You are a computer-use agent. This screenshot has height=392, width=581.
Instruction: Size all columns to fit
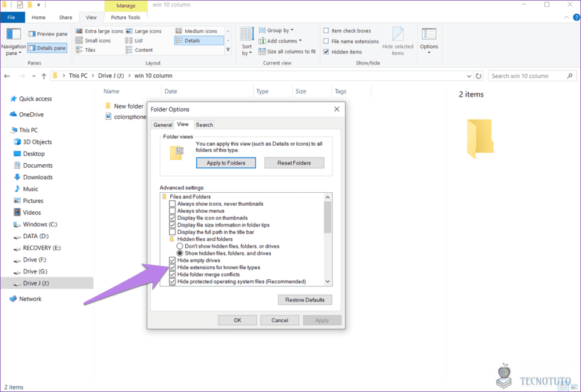[287, 52]
